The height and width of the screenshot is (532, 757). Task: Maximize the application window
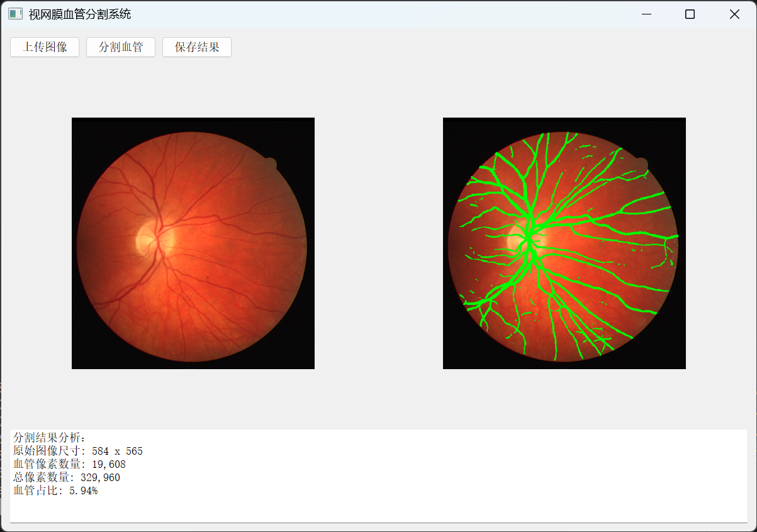point(690,14)
